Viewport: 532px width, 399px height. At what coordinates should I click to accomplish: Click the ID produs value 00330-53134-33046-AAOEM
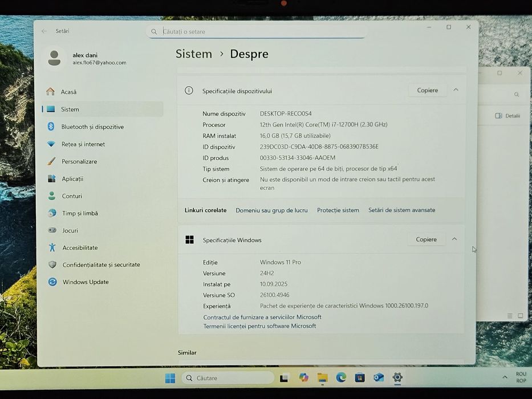coord(298,157)
